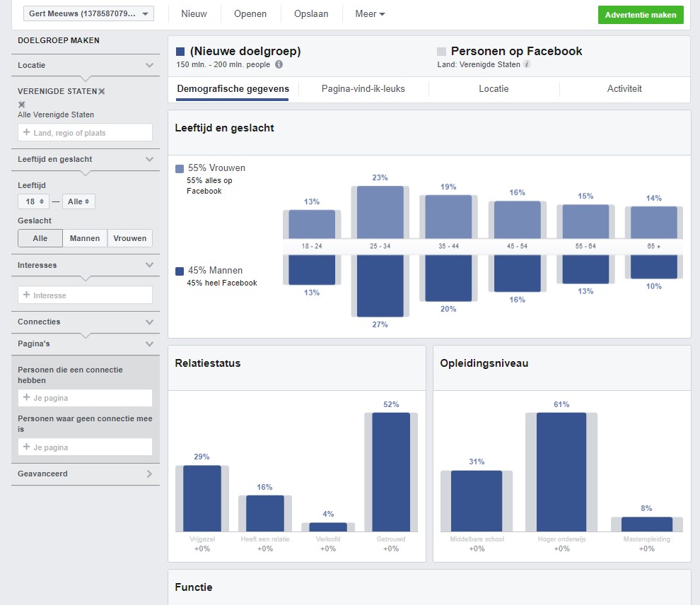The width and height of the screenshot is (700, 605).
Task: Click the 25 - 34 Mannen bar (27%)
Action: (x=380, y=286)
